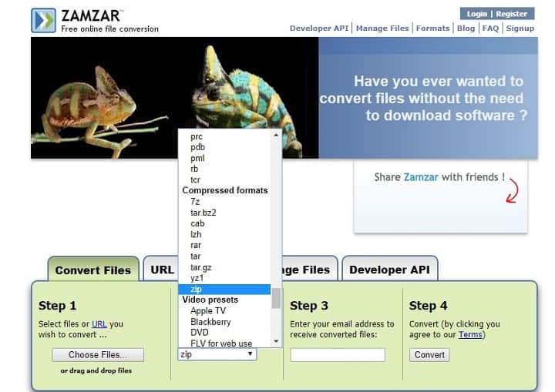
Task: Switch to the Convert Files tab
Action: click(93, 270)
